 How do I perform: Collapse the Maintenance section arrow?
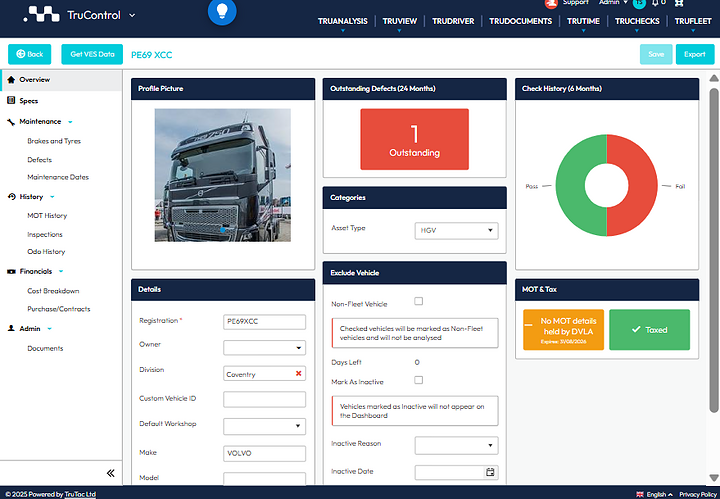point(70,122)
